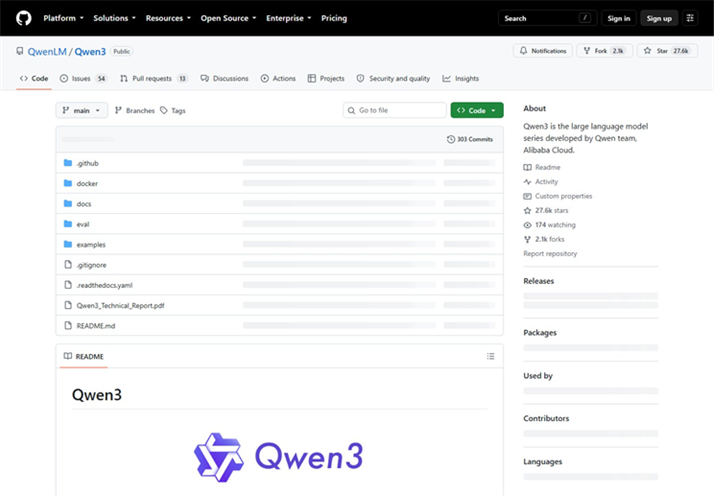The image size is (714, 496).
Task: Click the GitHub logo icon
Action: (24, 18)
